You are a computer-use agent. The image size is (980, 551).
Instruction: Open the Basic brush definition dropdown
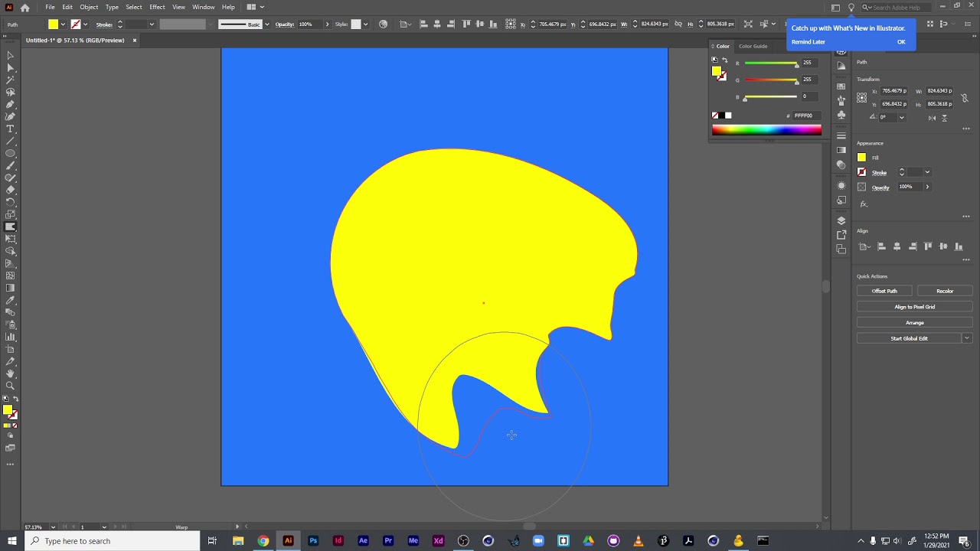pyautogui.click(x=266, y=24)
